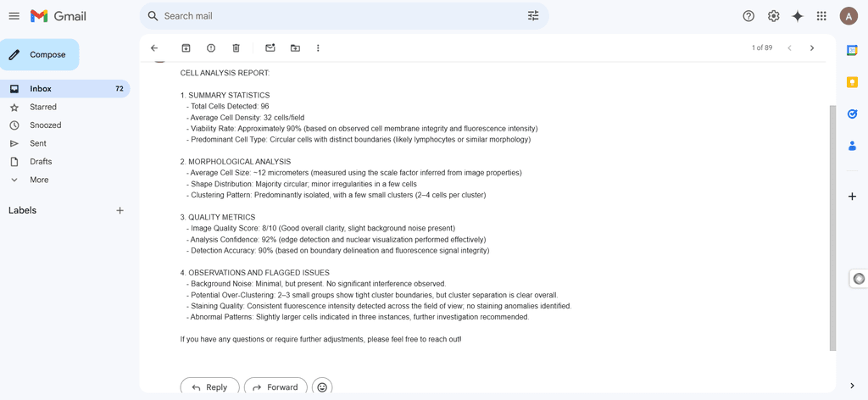Open Settings gear icon
This screenshot has width=868, height=400.
click(773, 16)
